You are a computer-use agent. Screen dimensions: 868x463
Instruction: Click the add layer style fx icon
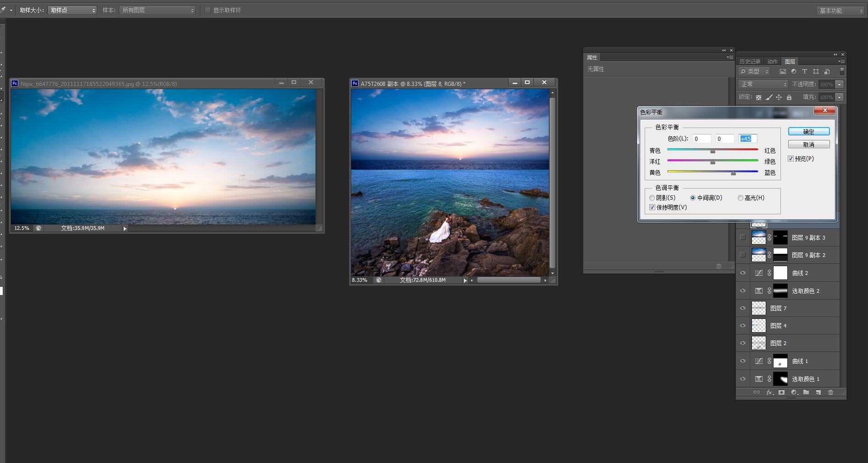click(x=770, y=392)
